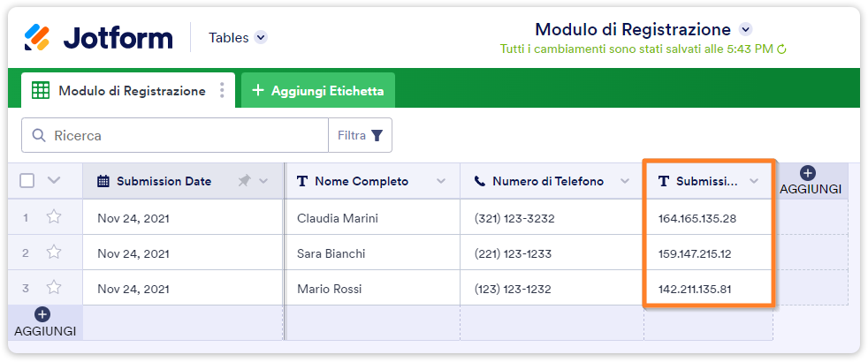The height and width of the screenshot is (362, 868).
Task: Toggle the select-all rows checkbox
Action: pos(27,181)
